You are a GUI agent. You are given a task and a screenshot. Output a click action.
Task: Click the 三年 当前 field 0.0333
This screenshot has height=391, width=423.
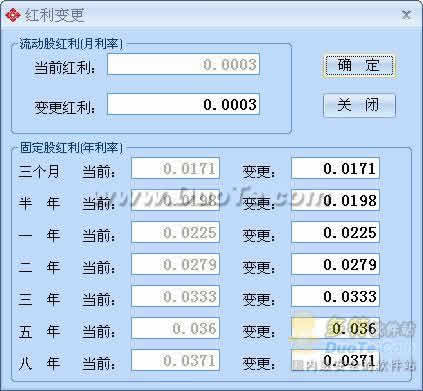[175, 296]
